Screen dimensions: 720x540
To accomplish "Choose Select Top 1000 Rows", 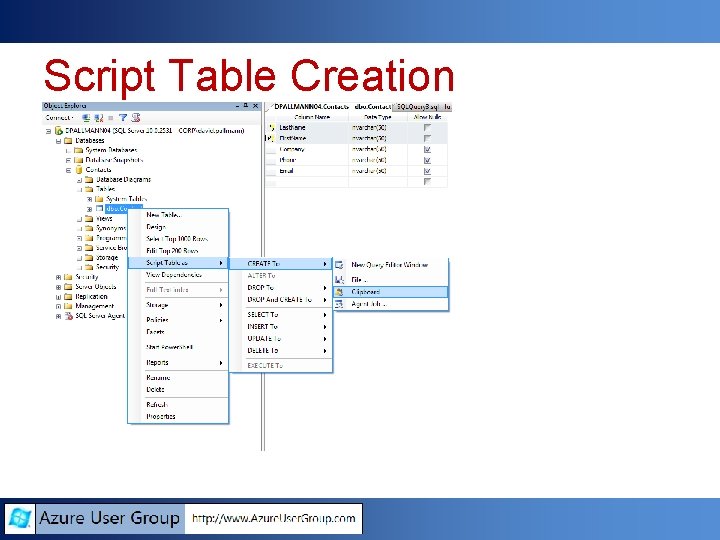I will (x=178, y=239).
